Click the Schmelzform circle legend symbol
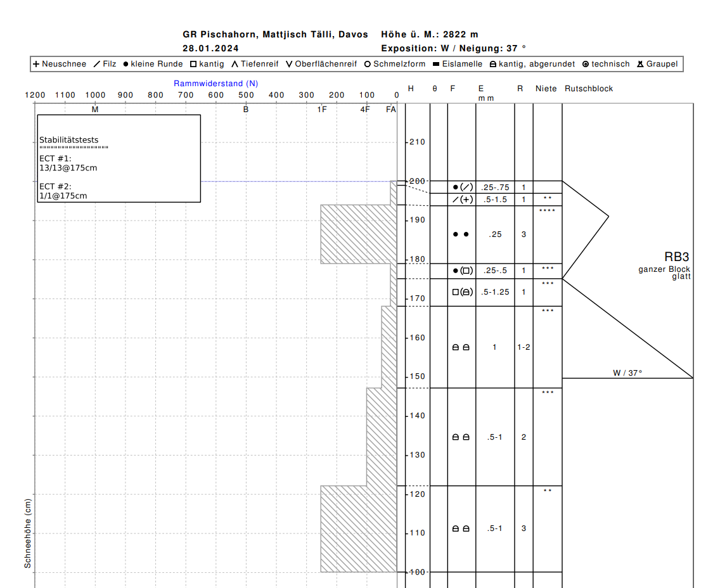 [367, 64]
